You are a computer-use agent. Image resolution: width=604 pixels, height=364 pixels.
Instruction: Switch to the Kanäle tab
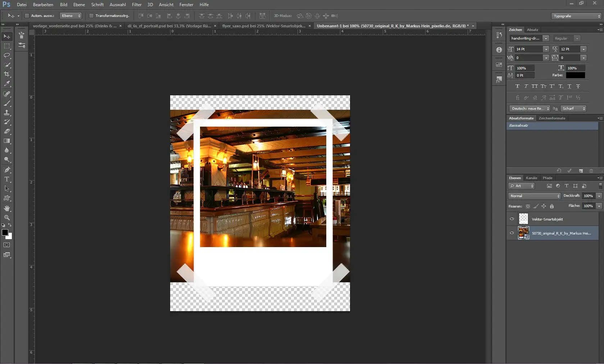[531, 178]
